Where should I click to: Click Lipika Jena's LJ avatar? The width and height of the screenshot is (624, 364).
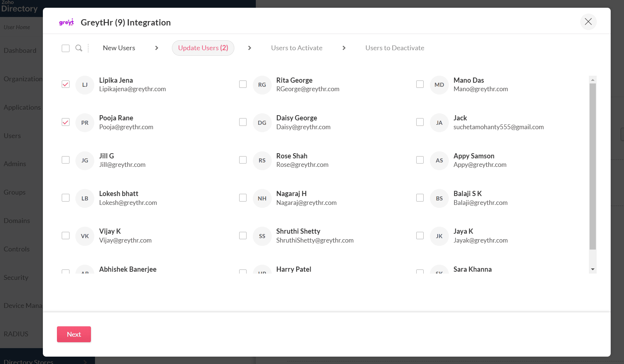tap(85, 85)
